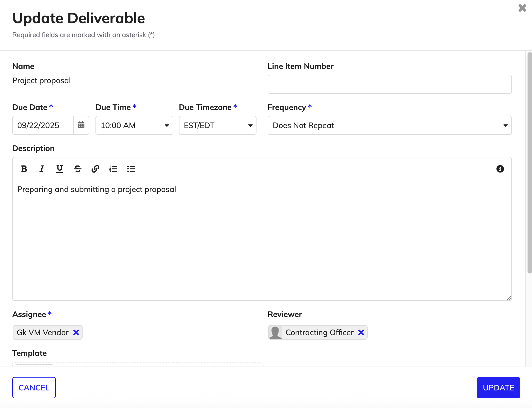Focus the Description text area
The height and width of the screenshot is (408, 532).
pyautogui.click(x=262, y=240)
